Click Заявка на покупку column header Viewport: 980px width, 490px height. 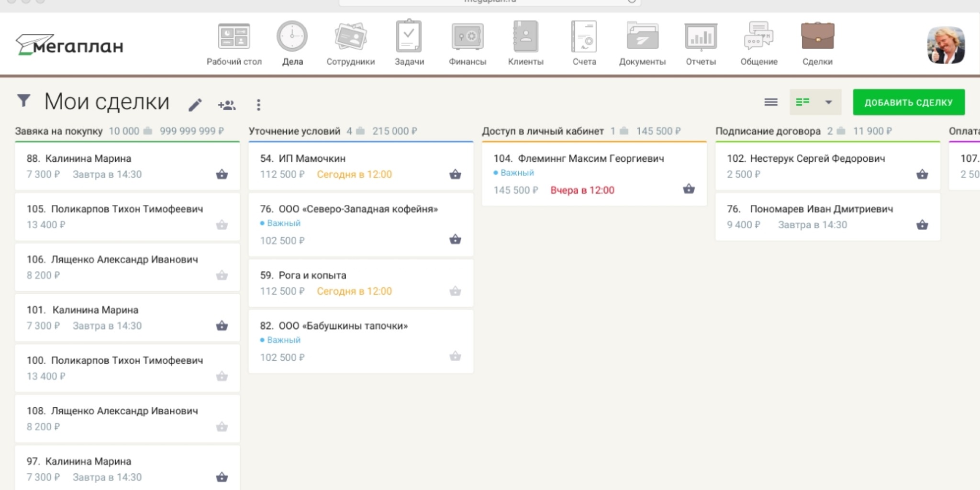[59, 131]
